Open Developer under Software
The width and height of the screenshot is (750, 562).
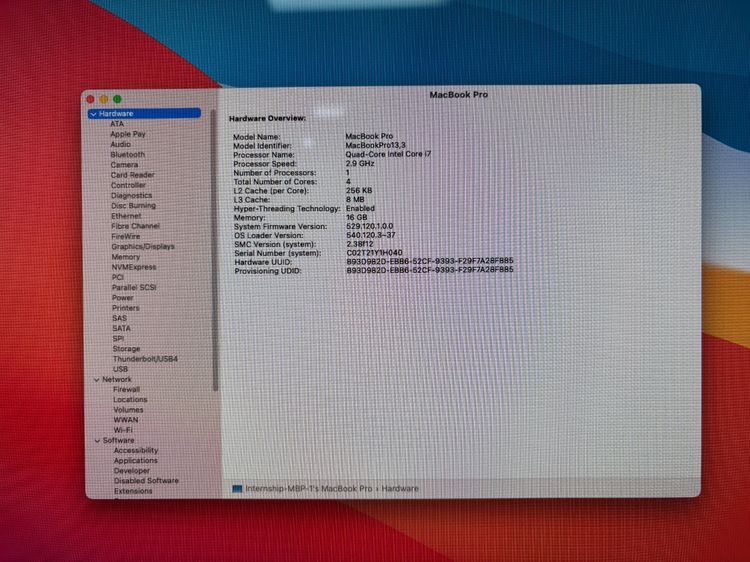(132, 471)
